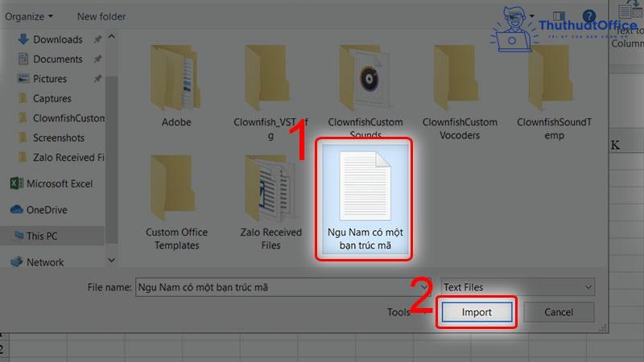The width and height of the screenshot is (644, 362).
Task: Click the Network icon in sidebar
Action: (x=16, y=262)
